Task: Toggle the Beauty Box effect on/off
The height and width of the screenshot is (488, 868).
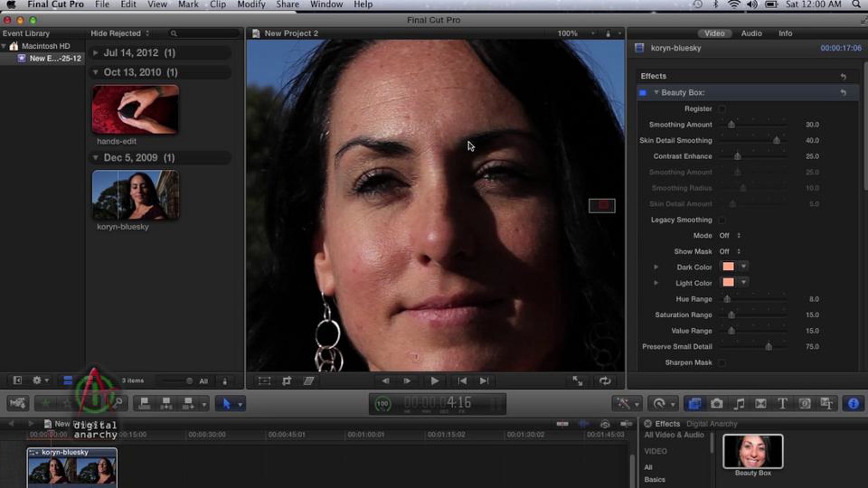Action: tap(643, 93)
